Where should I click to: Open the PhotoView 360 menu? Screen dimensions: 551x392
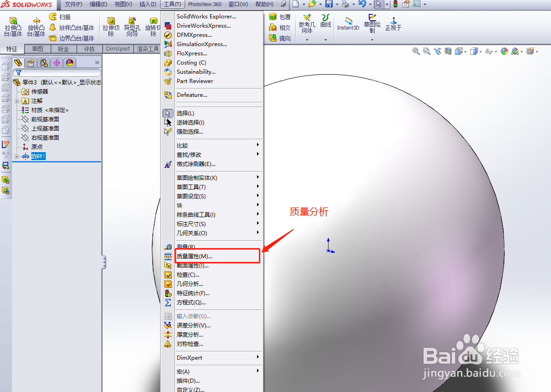pyautogui.click(x=204, y=4)
